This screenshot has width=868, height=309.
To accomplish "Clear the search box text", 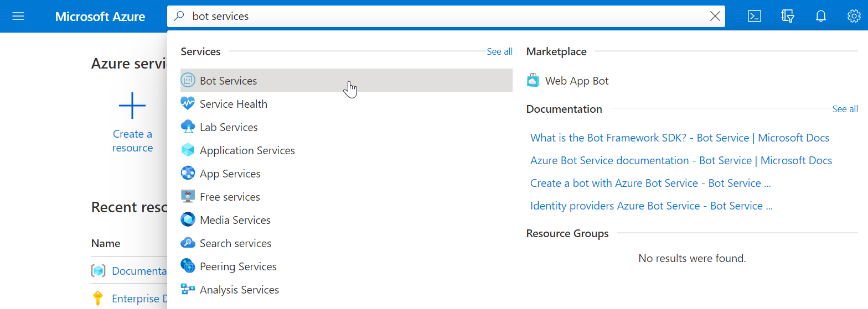I will point(715,17).
